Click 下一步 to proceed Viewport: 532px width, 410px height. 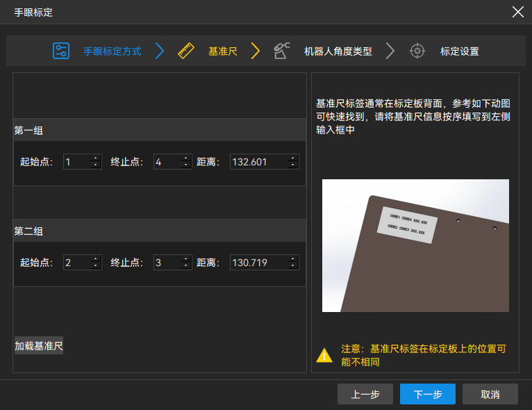point(428,394)
